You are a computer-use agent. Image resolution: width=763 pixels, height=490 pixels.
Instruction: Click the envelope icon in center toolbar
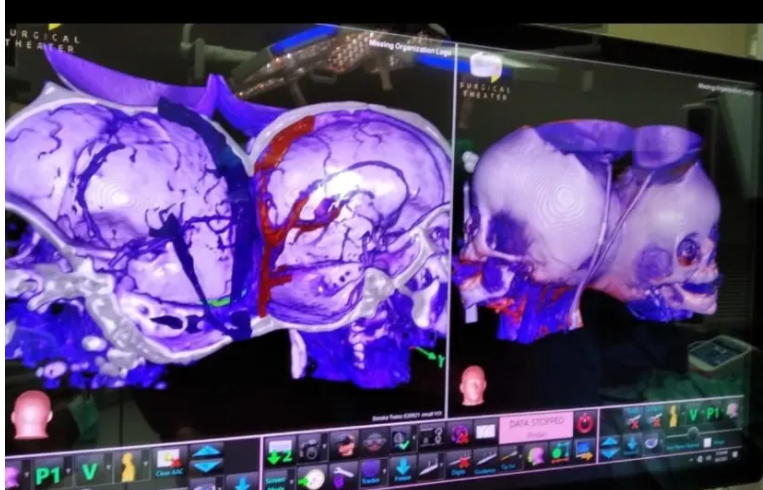487,431
